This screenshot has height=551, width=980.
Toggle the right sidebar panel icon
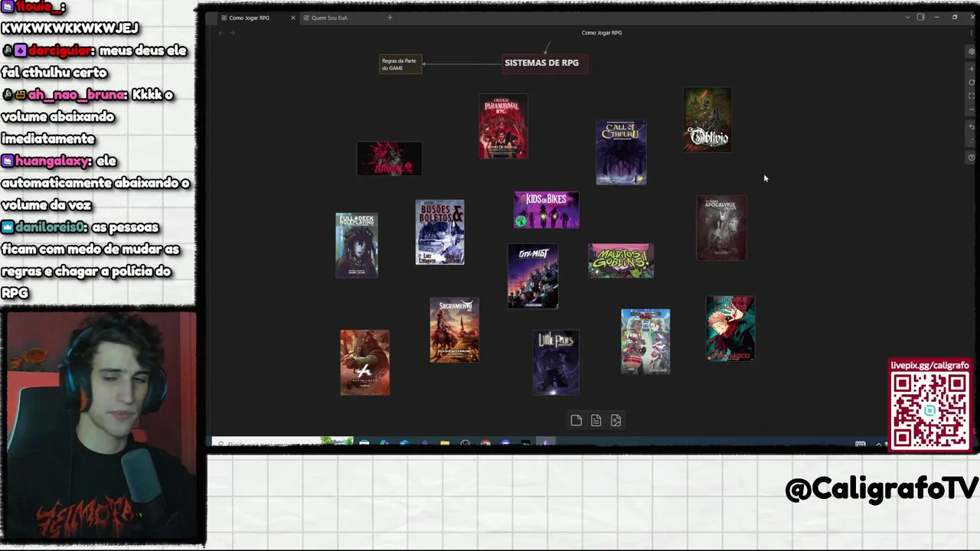[921, 17]
